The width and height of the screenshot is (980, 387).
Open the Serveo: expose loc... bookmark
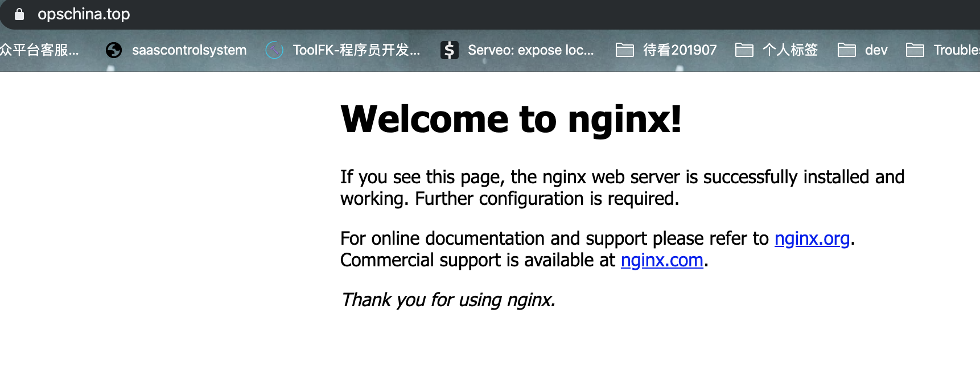pos(517,50)
